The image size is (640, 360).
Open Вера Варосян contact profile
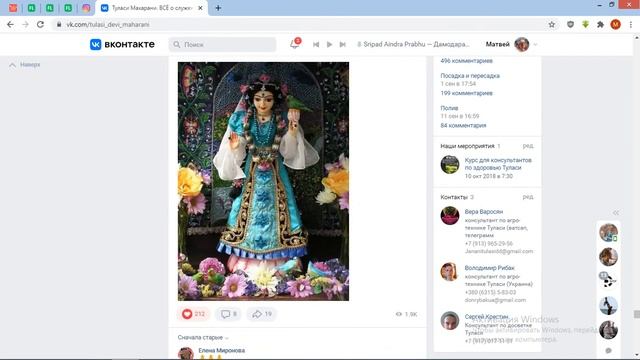click(x=484, y=211)
